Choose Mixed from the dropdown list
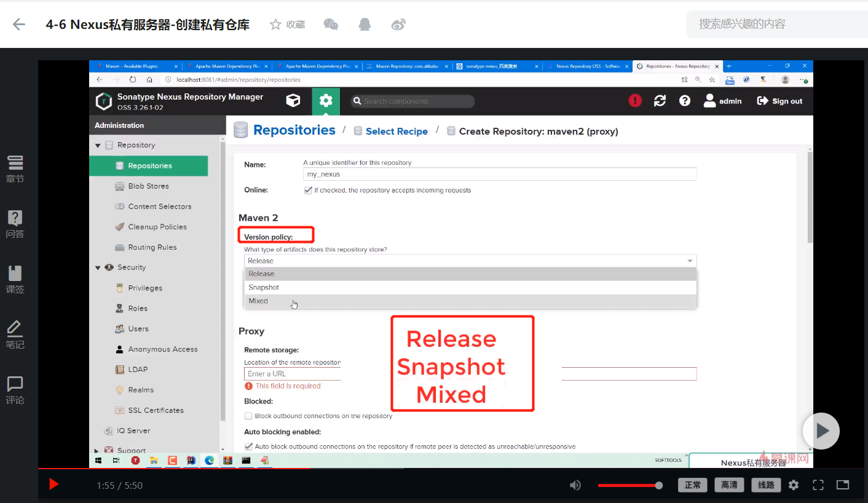Image resolution: width=868 pixels, height=503 pixels. (470, 301)
